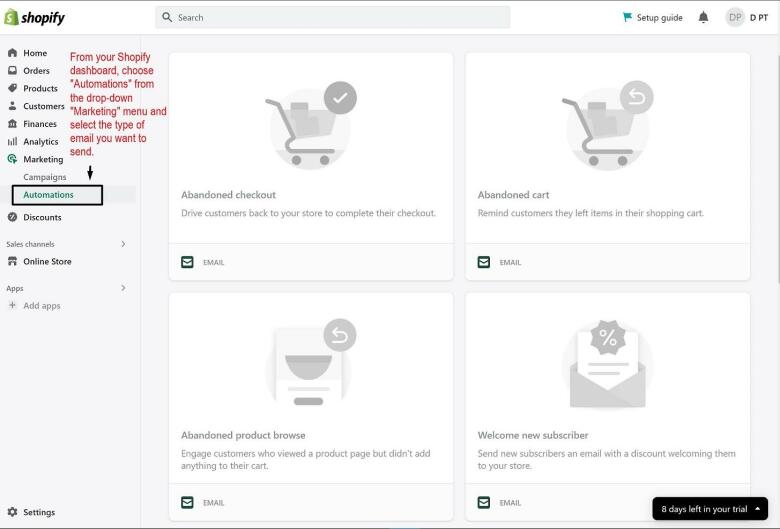Expand the Sales channels section chevron
The image size is (780, 529).
point(123,244)
